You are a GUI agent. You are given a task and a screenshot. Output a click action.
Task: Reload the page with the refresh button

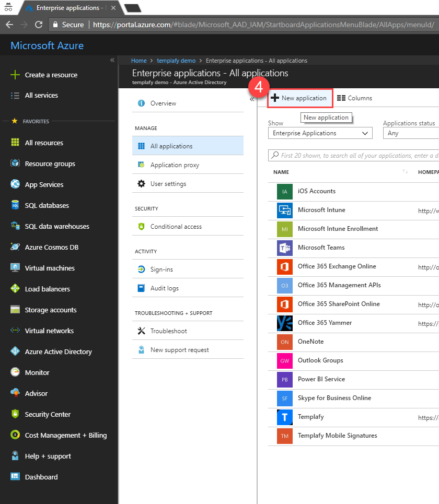[39, 25]
